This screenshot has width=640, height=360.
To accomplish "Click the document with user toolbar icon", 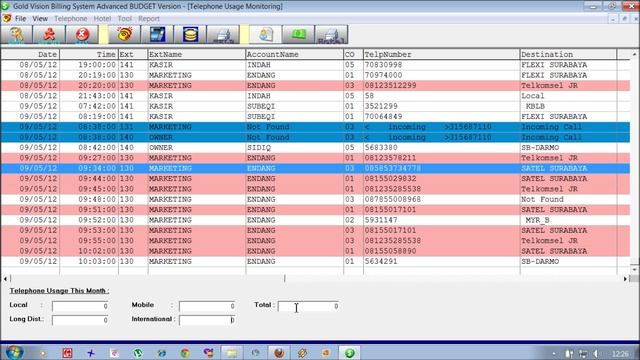I will [266, 35].
